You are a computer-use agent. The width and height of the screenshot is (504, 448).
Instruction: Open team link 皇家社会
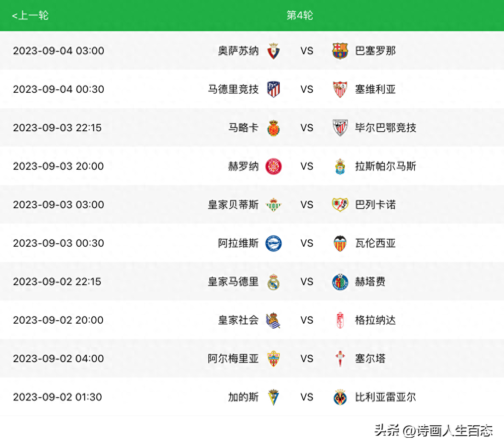pyautogui.click(x=238, y=320)
